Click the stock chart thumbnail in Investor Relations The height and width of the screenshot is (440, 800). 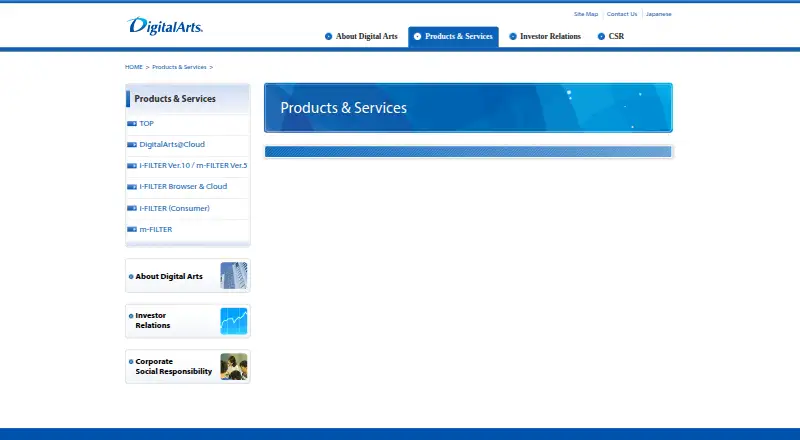[234, 321]
